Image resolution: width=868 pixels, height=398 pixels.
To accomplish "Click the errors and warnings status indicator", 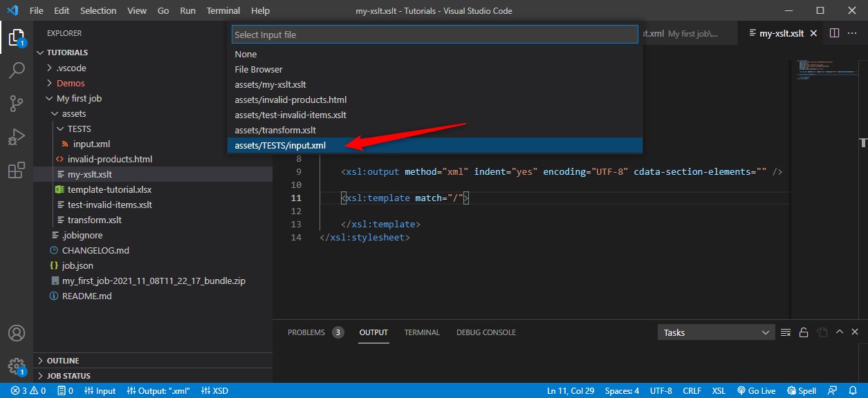I will [28, 390].
